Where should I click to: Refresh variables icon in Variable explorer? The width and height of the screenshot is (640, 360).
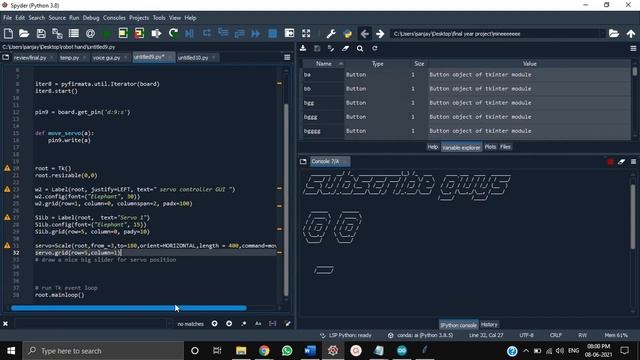click(374, 49)
